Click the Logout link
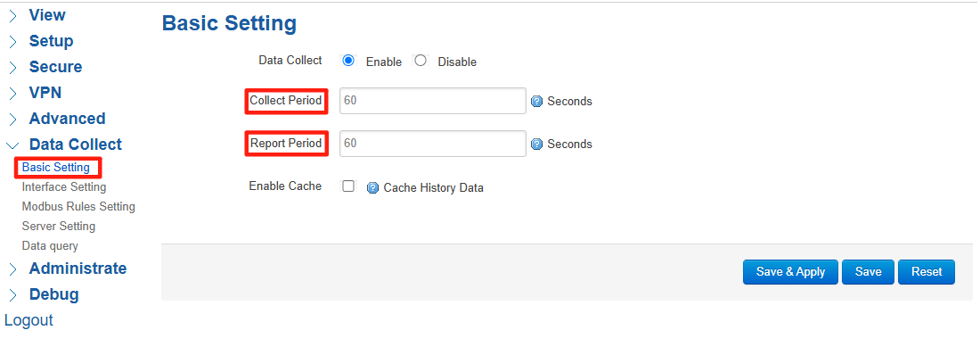 click(29, 321)
